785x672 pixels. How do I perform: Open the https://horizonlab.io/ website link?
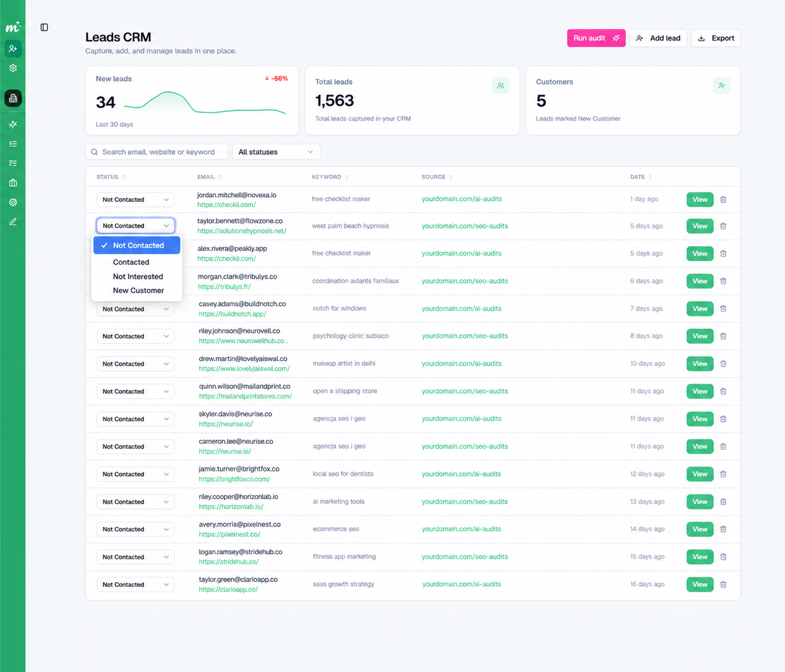point(231,507)
